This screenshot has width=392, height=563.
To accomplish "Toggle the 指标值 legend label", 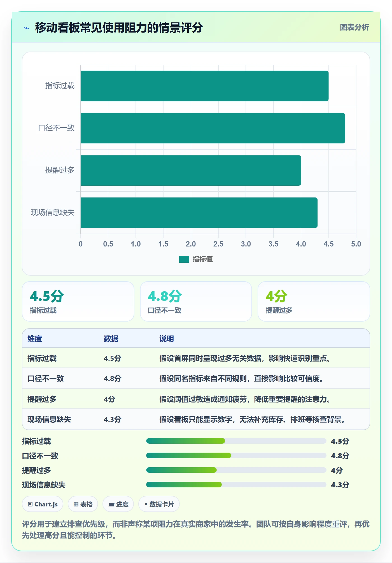I will coord(202,259).
